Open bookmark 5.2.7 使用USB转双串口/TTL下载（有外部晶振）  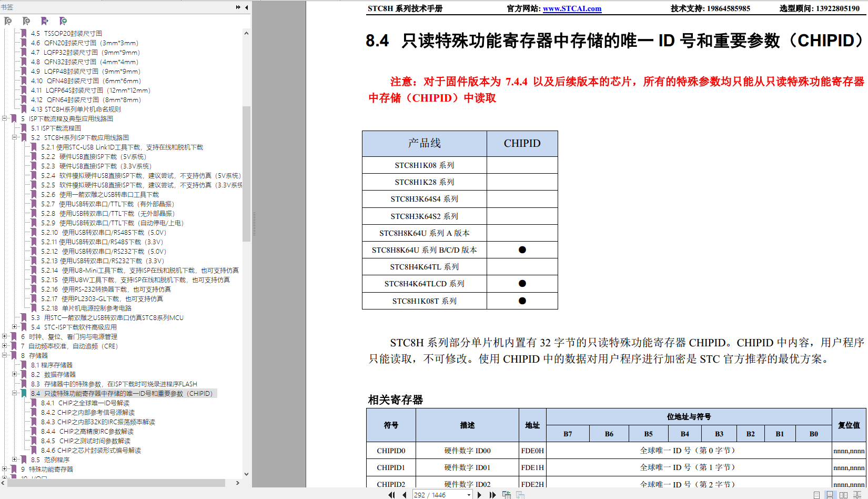click(x=108, y=204)
